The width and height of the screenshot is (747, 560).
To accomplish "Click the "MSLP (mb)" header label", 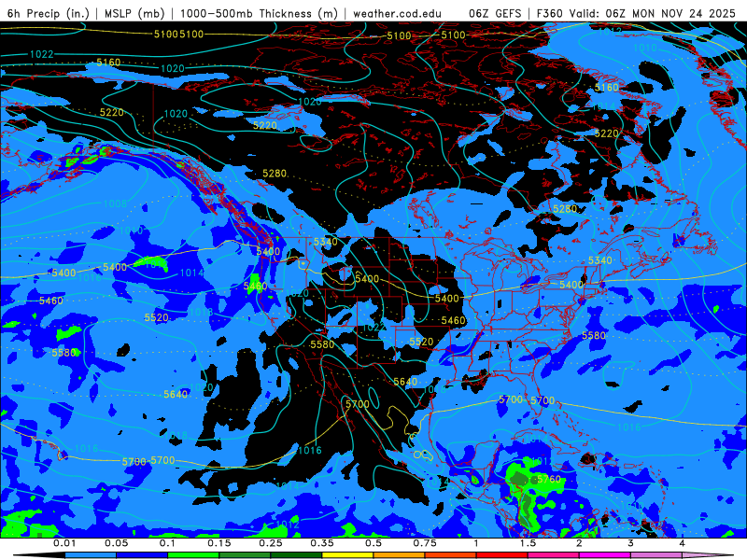I will (x=134, y=13).
